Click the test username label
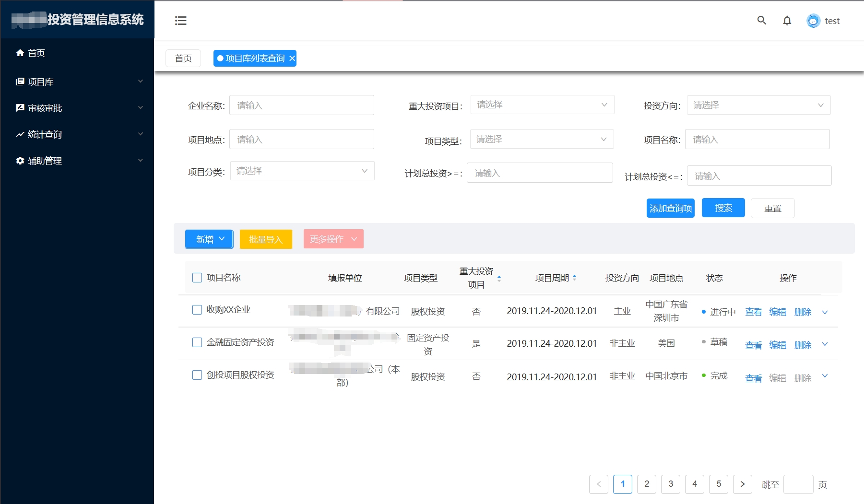Viewport: 864px width, 504px height. [x=832, y=21]
